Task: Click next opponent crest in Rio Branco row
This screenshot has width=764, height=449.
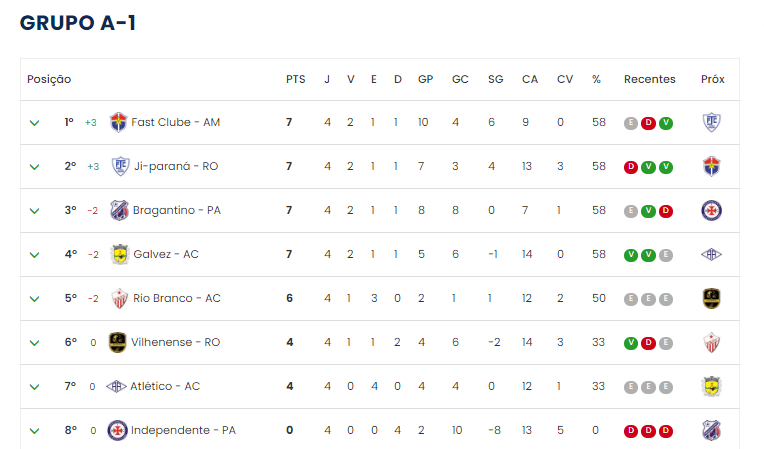Action: coord(712,298)
